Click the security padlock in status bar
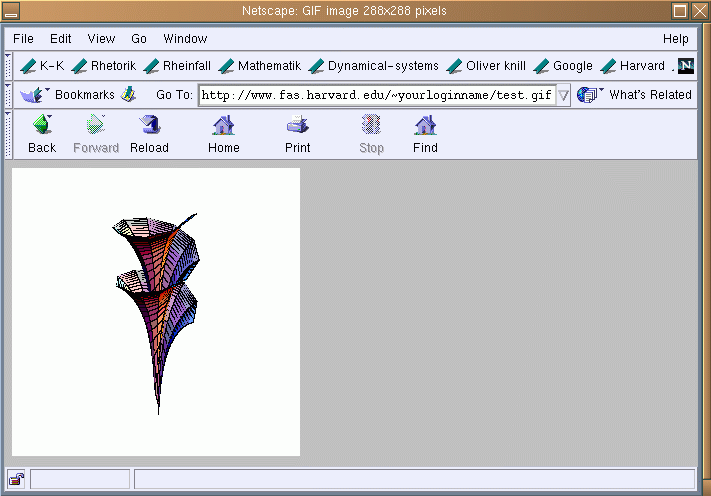Screen dimensions: 711x496 click(17, 479)
